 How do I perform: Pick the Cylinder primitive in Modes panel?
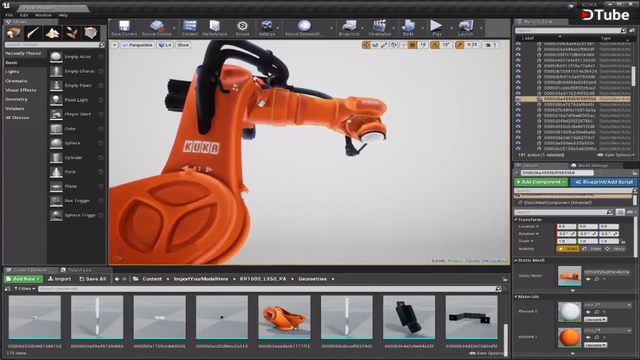(76, 157)
